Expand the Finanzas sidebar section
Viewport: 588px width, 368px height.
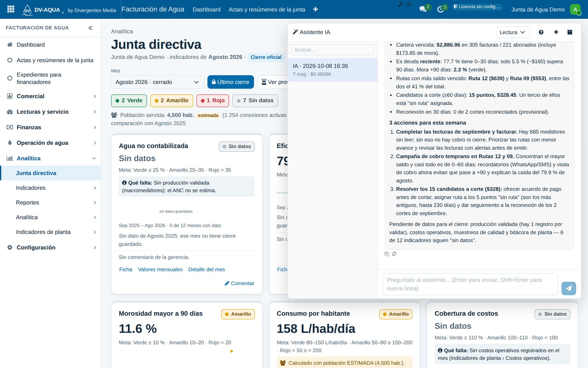(50, 127)
